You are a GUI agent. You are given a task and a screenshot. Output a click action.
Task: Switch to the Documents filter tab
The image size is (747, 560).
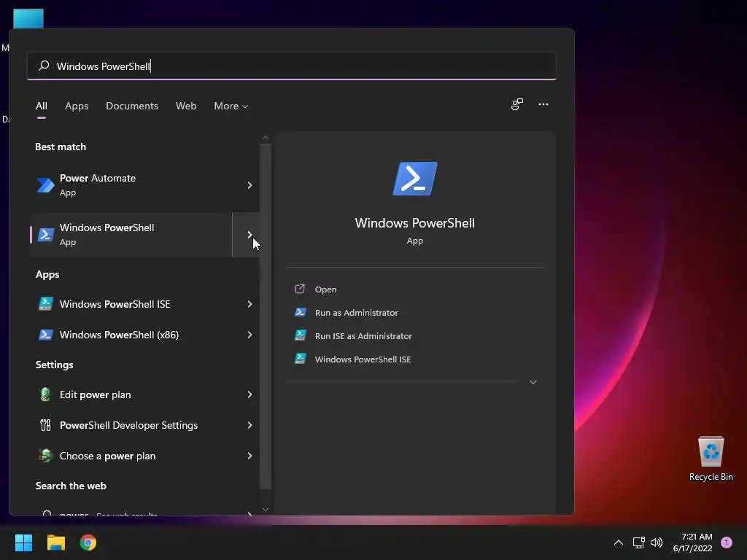pyautogui.click(x=132, y=106)
